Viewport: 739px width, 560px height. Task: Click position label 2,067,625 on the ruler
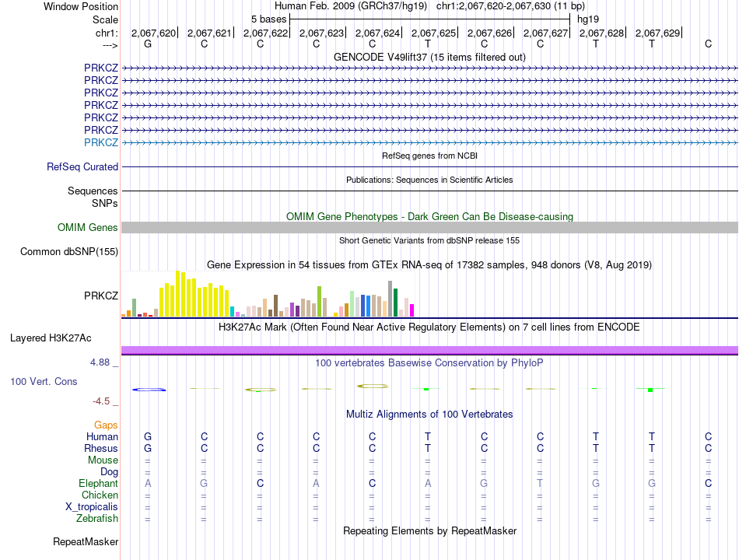[433, 33]
